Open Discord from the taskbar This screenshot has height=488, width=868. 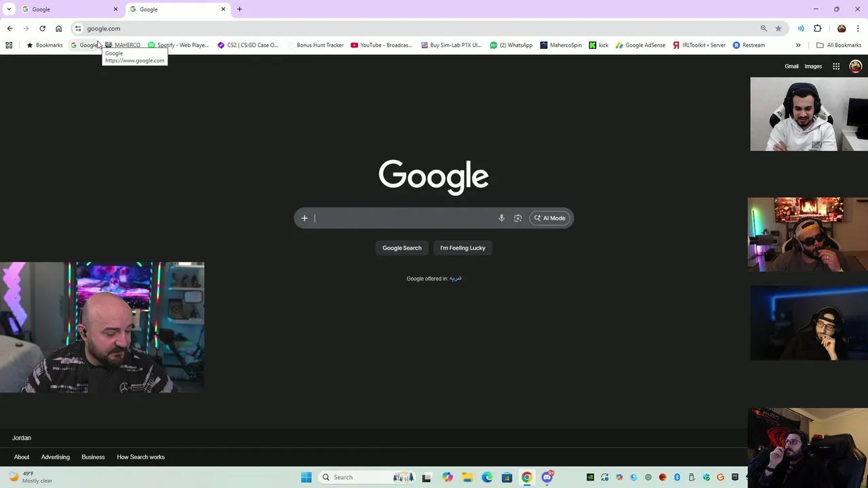point(547,477)
